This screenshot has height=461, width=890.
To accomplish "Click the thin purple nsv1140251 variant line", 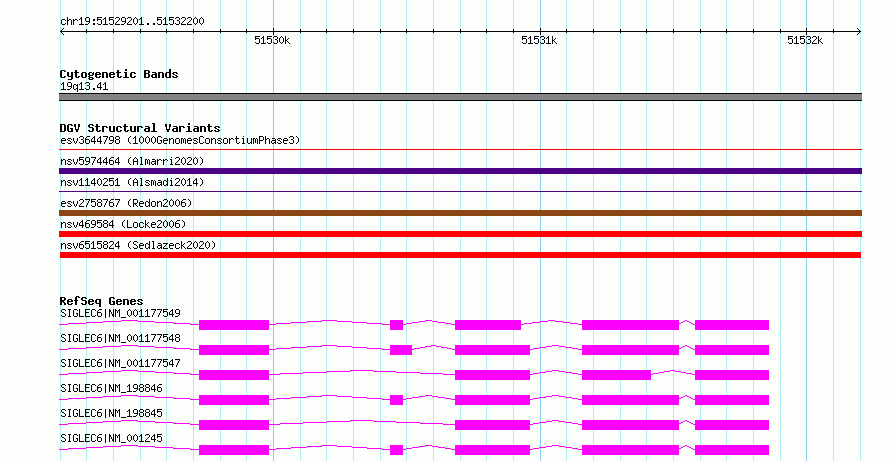I will coord(460,192).
